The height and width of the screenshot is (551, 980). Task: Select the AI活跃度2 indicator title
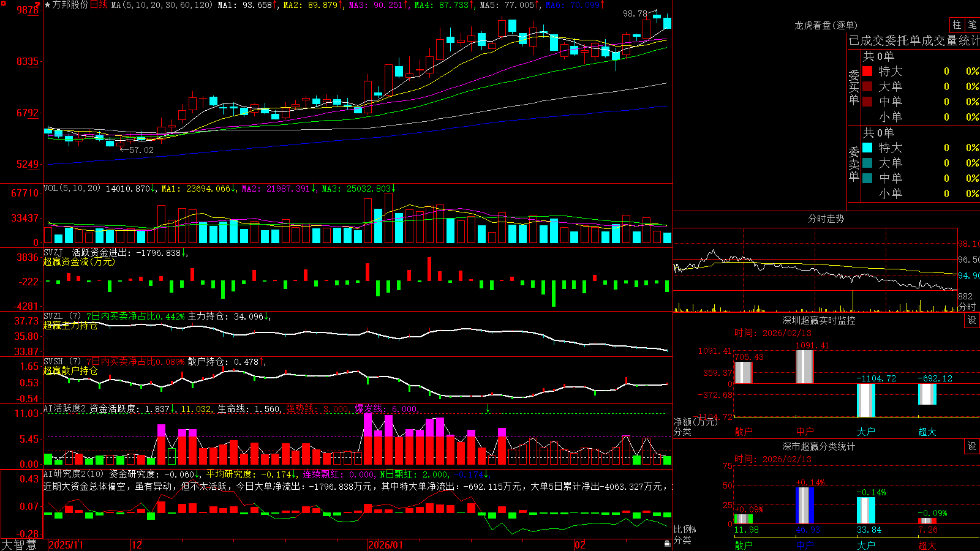click(65, 408)
